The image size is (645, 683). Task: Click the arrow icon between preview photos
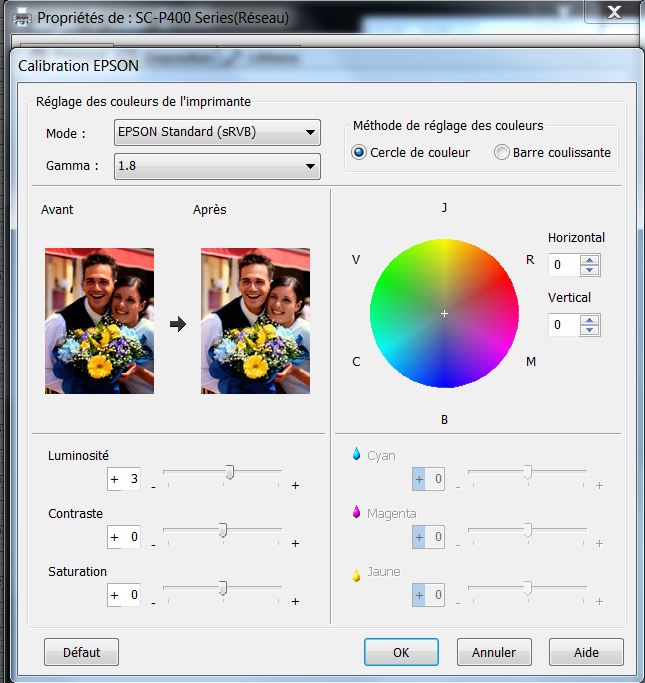click(x=178, y=324)
